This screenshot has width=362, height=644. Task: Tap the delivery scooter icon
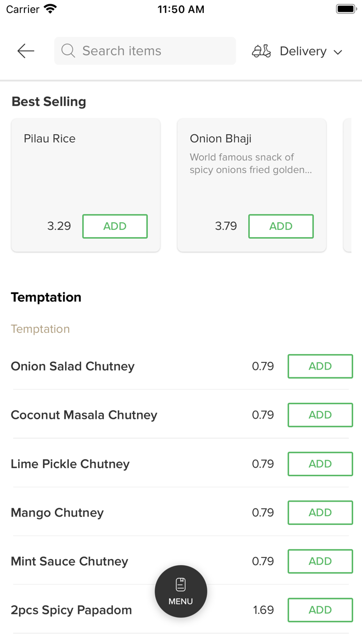pos(261,51)
